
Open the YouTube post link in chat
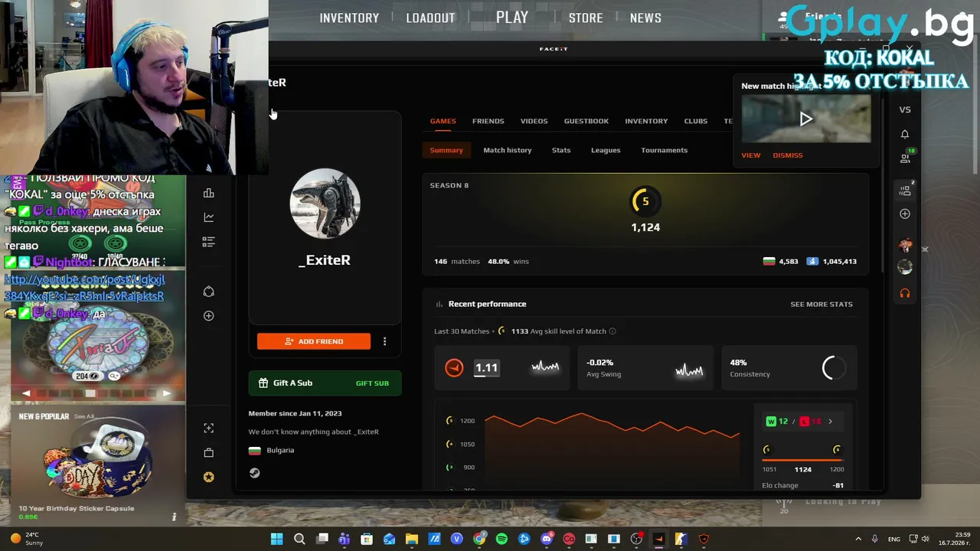click(x=84, y=288)
